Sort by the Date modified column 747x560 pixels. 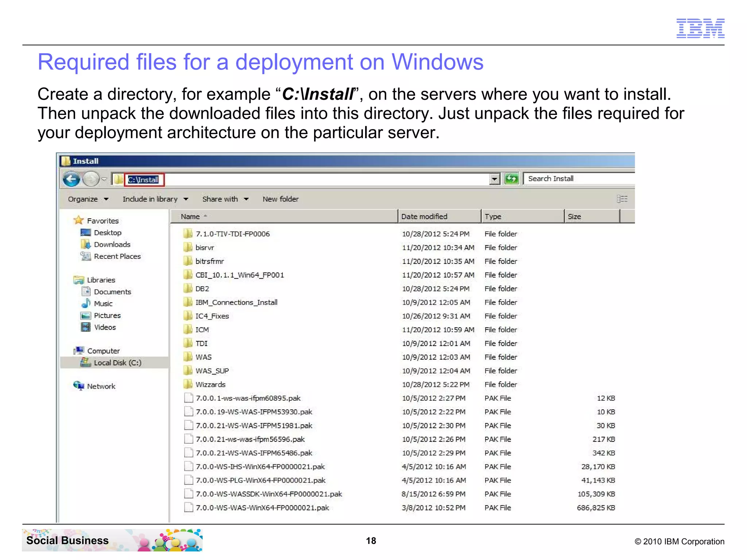tap(439, 216)
